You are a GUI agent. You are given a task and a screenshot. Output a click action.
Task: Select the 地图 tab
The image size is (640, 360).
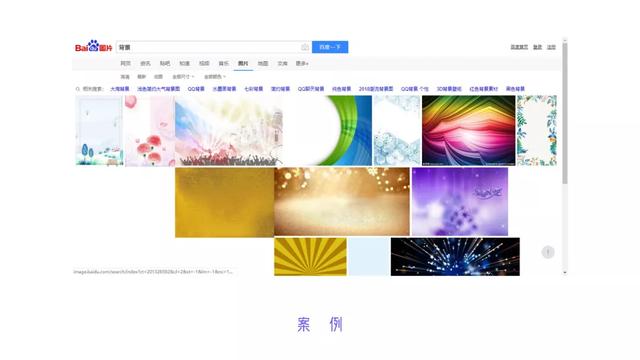[263, 64]
